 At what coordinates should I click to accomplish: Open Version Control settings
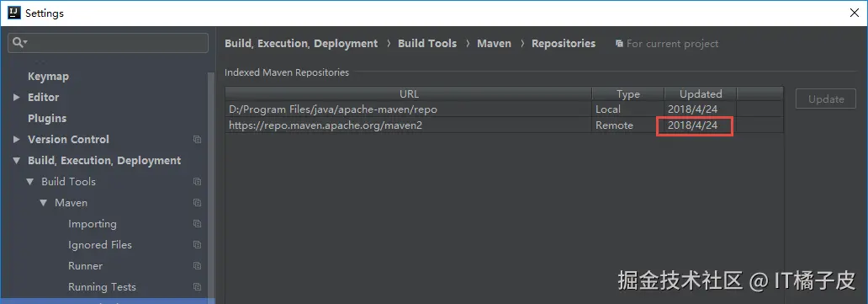[68, 139]
